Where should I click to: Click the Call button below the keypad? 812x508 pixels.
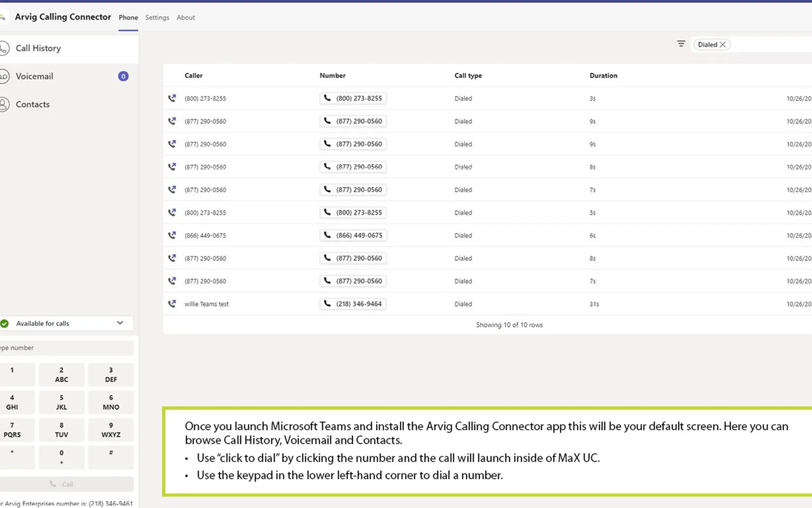(66, 484)
